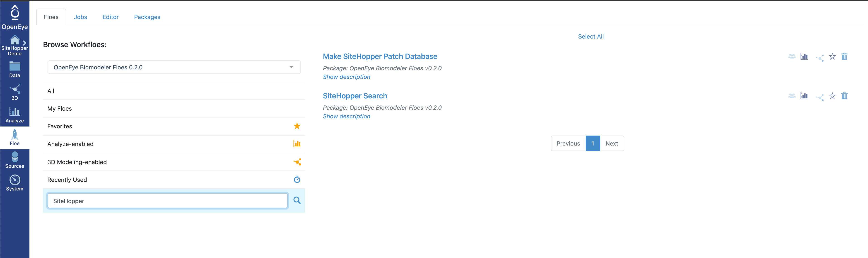Click 3D molecule icon for SiteHopper Search
The height and width of the screenshot is (258, 868).
(820, 97)
